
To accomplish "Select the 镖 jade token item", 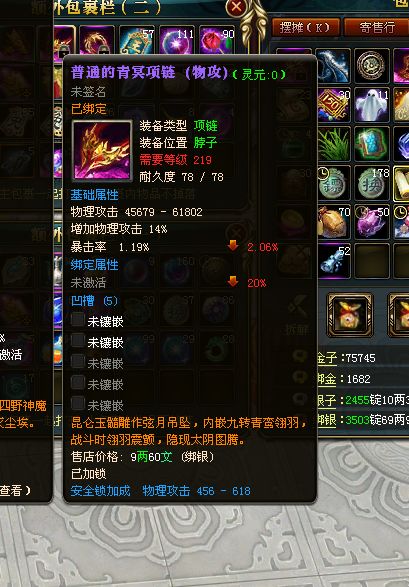I will [x=334, y=183].
